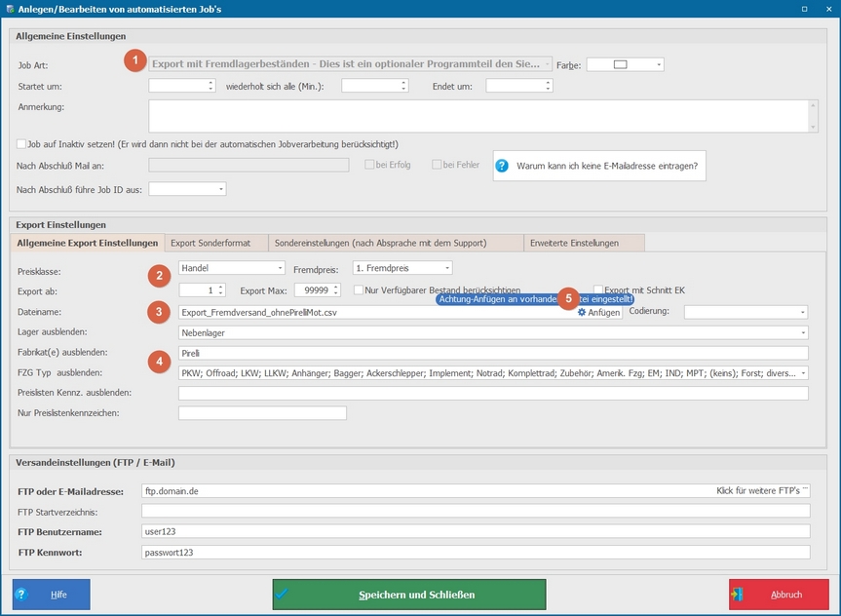Click the blue question mark info icon
Image resolution: width=841 pixels, height=616 pixels.
[x=502, y=166]
